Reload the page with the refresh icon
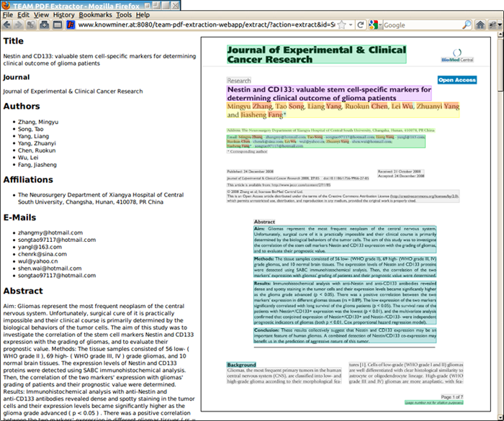 tap(361, 24)
